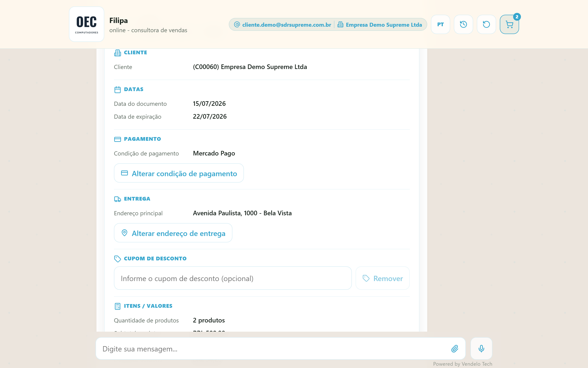
Task: Click the CLIENTE section heading
Action: tap(135, 53)
